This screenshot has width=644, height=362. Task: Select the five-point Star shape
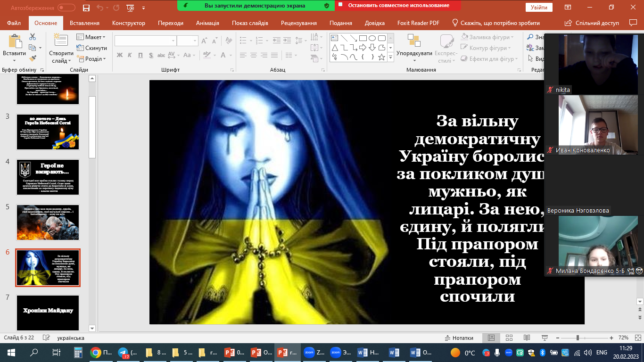pos(381,57)
